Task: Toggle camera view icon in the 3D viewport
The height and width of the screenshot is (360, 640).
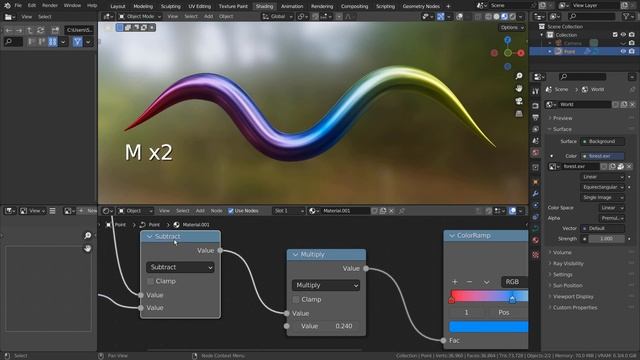Action: (x=519, y=101)
